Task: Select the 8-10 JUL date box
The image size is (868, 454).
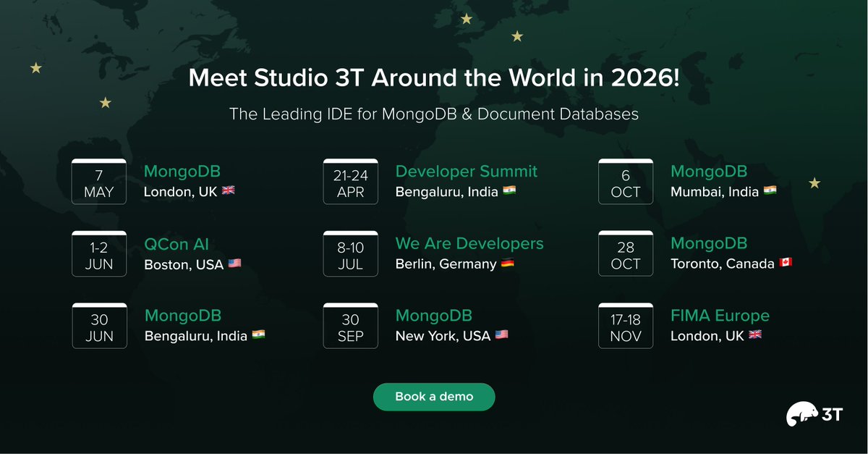Action: point(351,254)
